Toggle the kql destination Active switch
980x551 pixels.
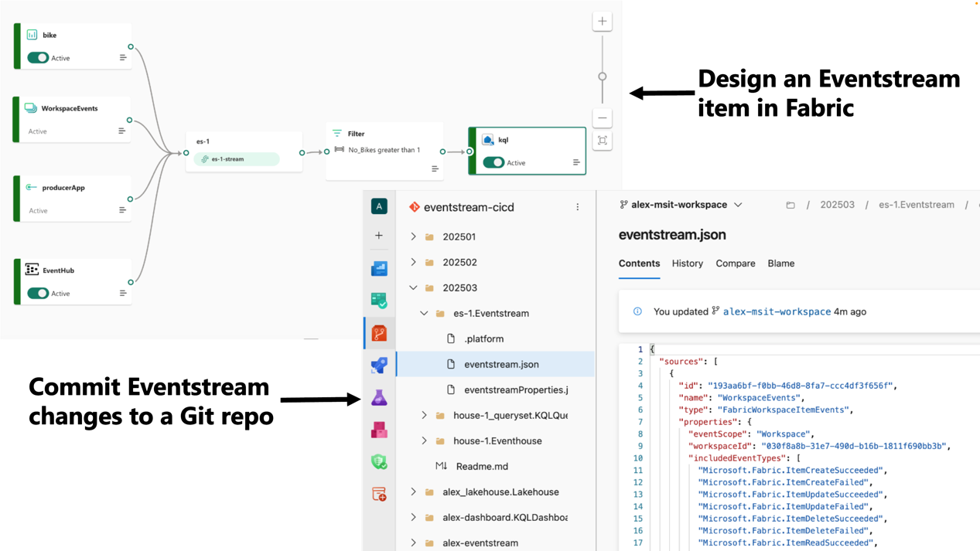493,163
